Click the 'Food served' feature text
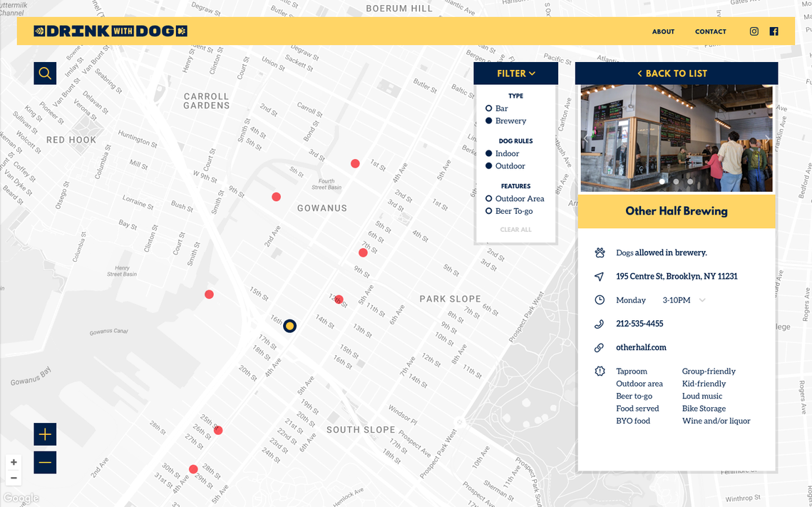Viewport: 812px width, 507px height. pyautogui.click(x=637, y=409)
